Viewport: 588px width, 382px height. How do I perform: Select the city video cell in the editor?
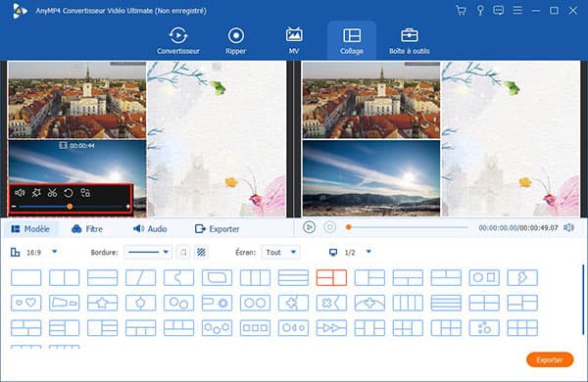click(x=76, y=100)
